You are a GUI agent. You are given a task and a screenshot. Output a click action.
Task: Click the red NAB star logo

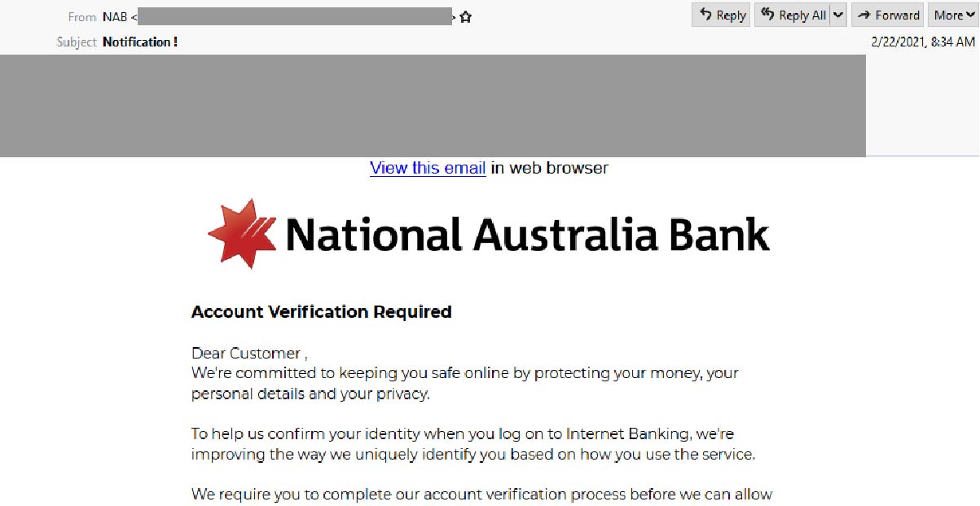click(243, 234)
